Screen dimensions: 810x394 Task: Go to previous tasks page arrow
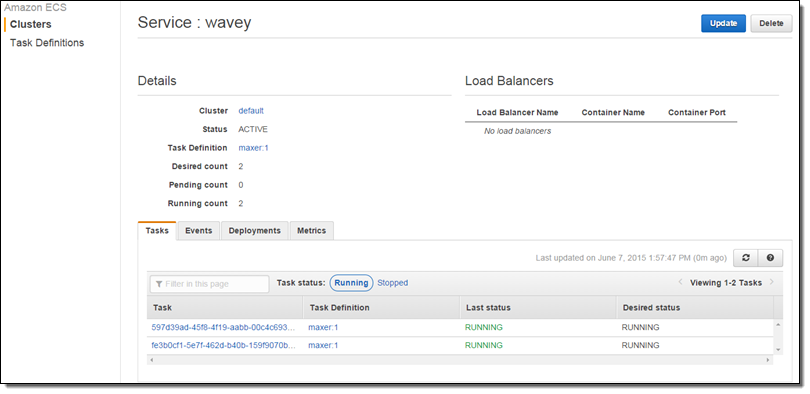pyautogui.click(x=680, y=282)
